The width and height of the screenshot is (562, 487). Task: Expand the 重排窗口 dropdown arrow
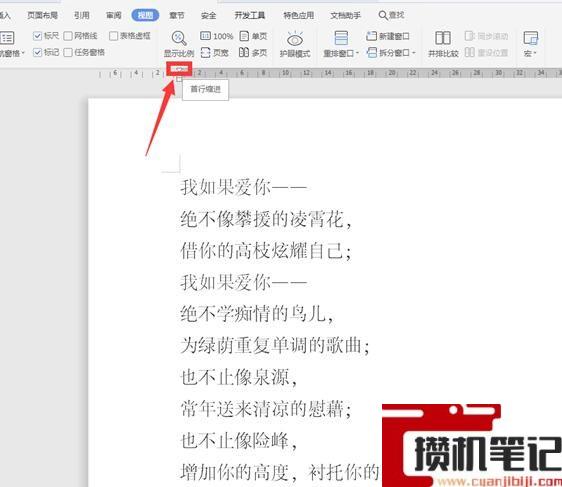coord(357,53)
